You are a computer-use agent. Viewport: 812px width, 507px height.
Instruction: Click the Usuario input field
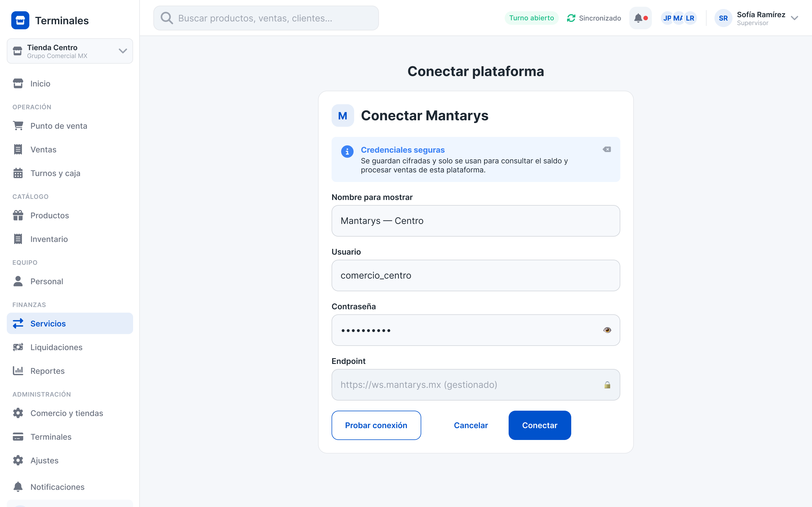pyautogui.click(x=475, y=275)
